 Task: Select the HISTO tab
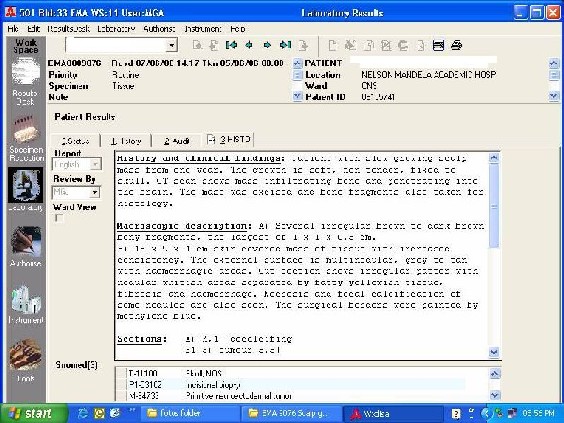229,140
